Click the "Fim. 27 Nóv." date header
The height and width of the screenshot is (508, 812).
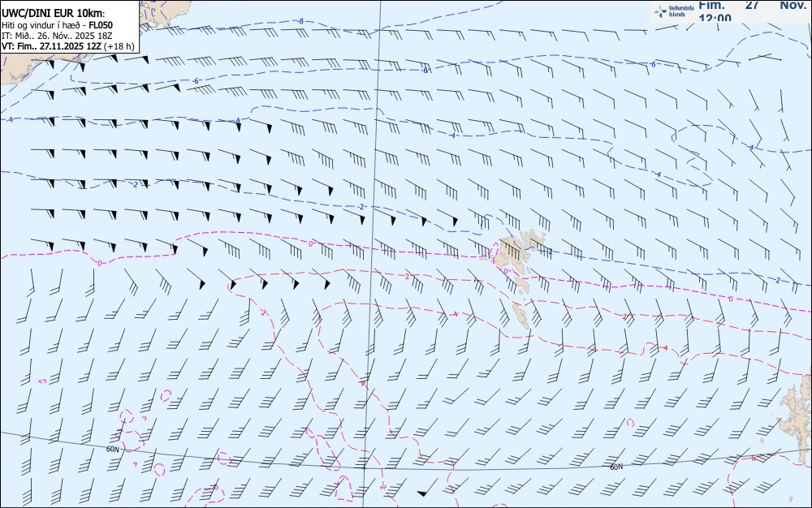tap(752, 5)
